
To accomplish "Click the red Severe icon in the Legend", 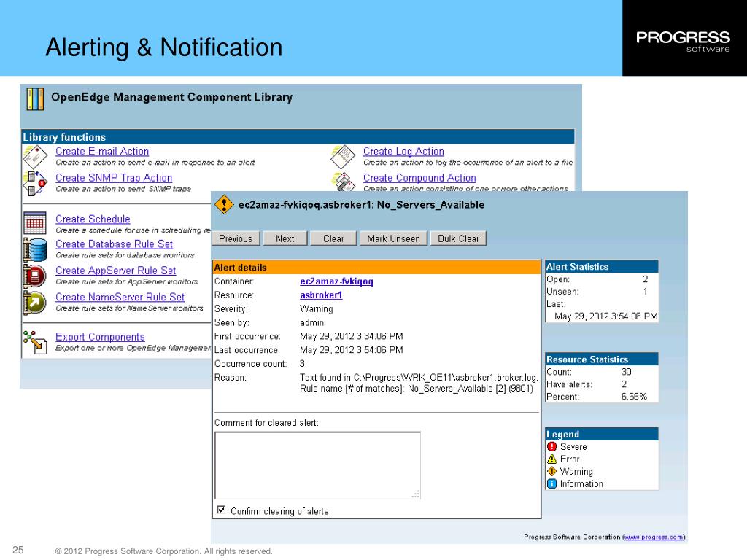I will (x=552, y=447).
